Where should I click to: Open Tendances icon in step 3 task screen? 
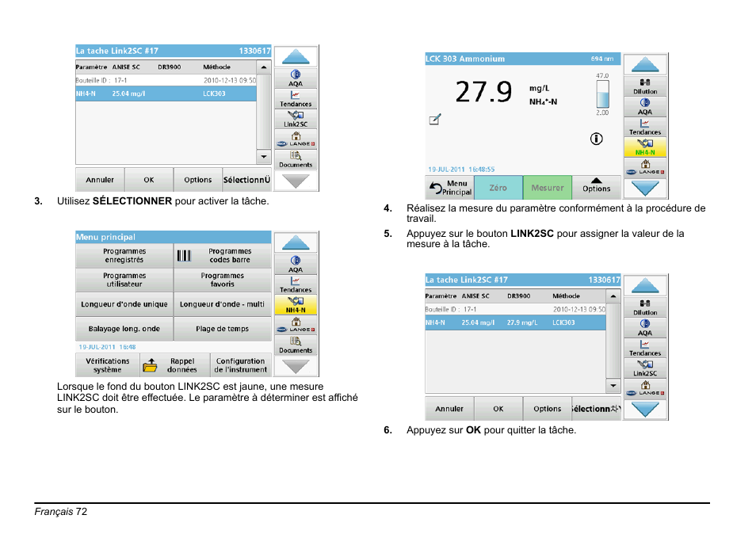296,99
